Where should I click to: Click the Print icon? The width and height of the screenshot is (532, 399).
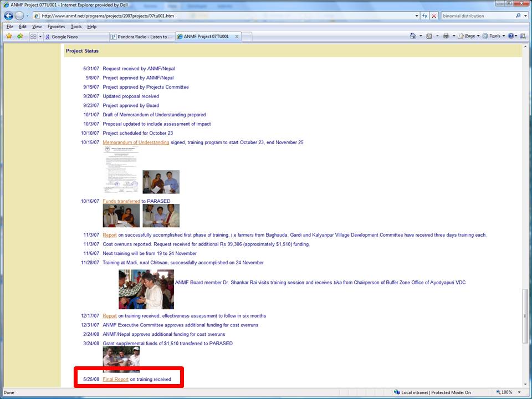[446, 36]
